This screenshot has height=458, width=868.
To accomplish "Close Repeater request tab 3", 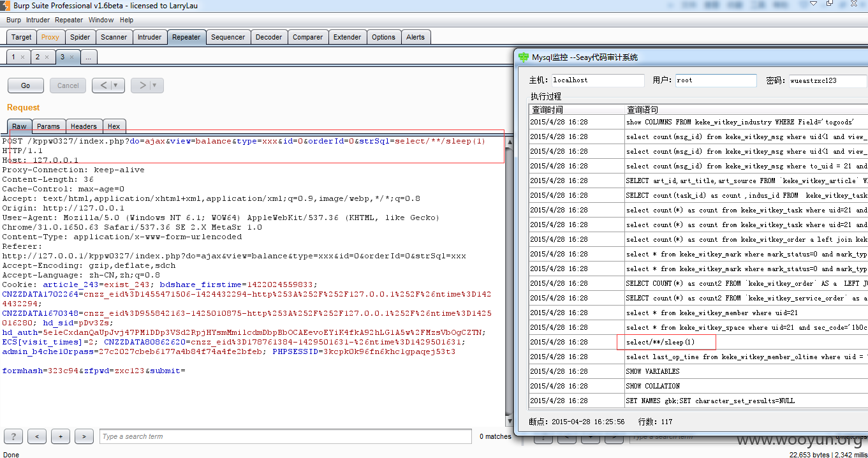I will 71,57.
